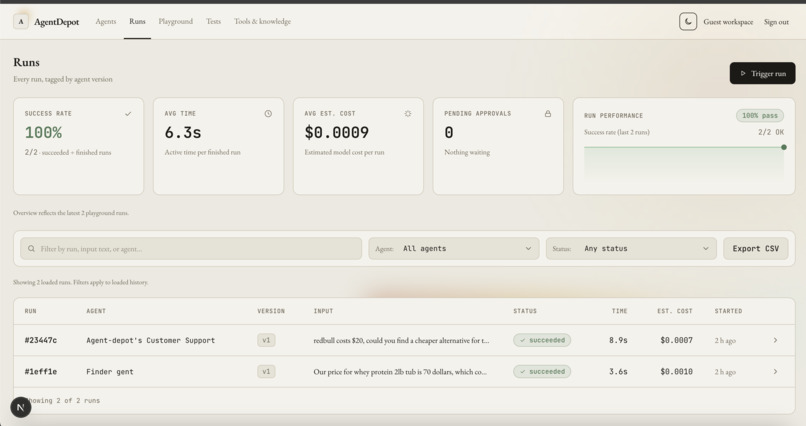Switch to the Playground tab
The image size is (806, 426).
176,22
